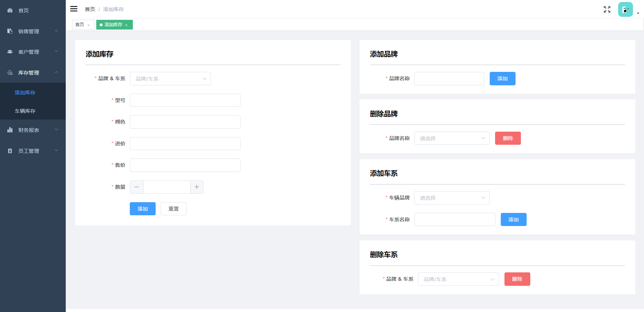Focus the 数量 number input
Viewport: 644px width, 312px height.
(x=167, y=187)
